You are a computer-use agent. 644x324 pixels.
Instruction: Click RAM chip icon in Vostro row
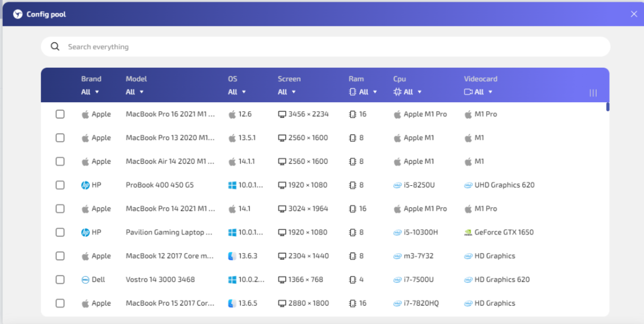click(353, 280)
